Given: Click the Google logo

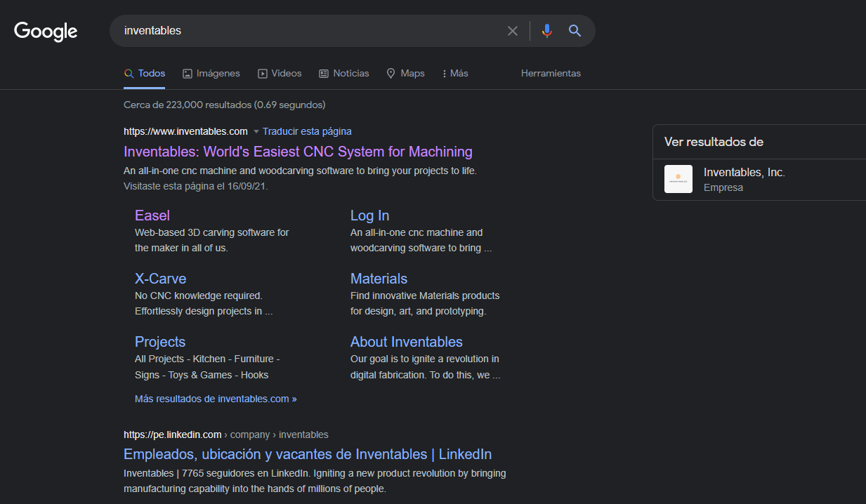Looking at the screenshot, I should click(x=46, y=32).
